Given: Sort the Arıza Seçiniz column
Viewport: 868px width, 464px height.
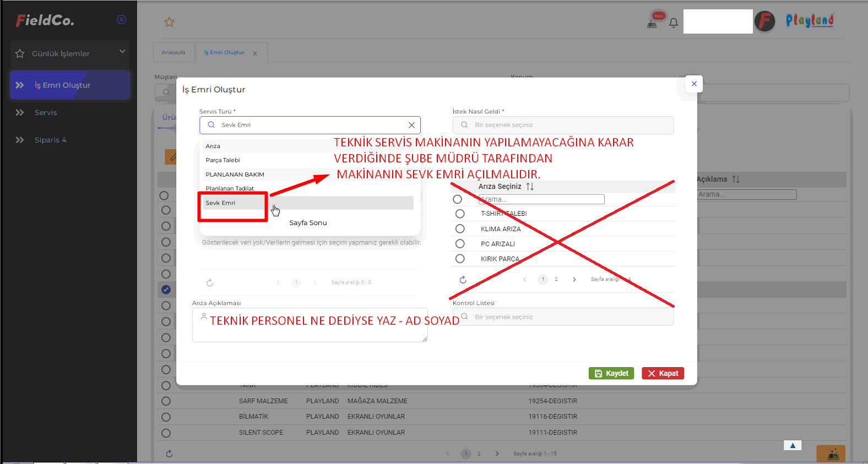Looking at the screenshot, I should click(x=530, y=187).
